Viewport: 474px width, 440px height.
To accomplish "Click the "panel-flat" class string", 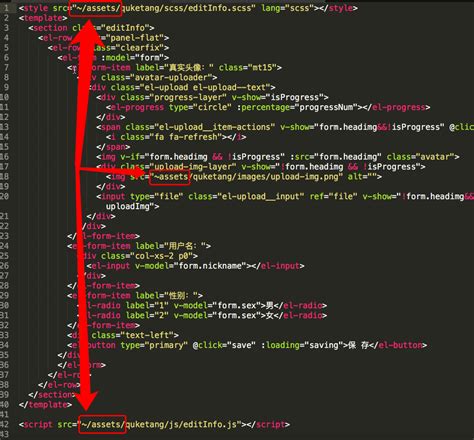I will coord(135,38).
